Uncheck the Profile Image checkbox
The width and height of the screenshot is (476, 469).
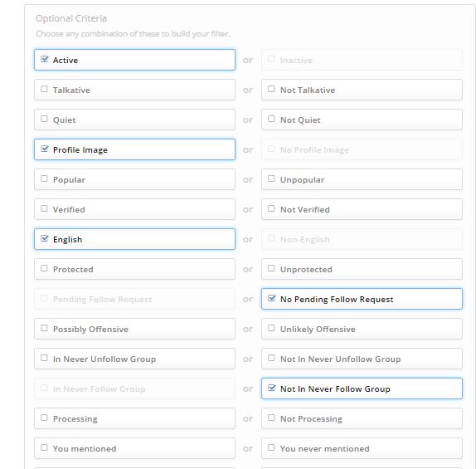[x=44, y=149]
